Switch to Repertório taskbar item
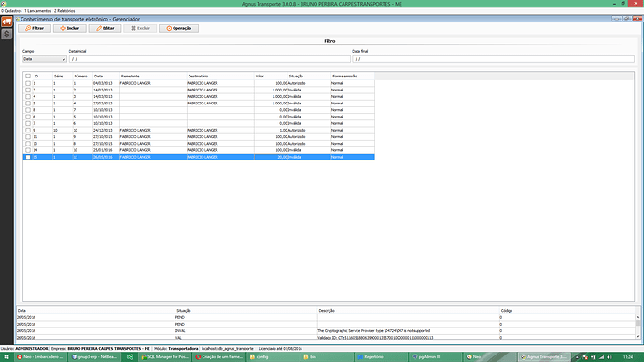 (381, 357)
